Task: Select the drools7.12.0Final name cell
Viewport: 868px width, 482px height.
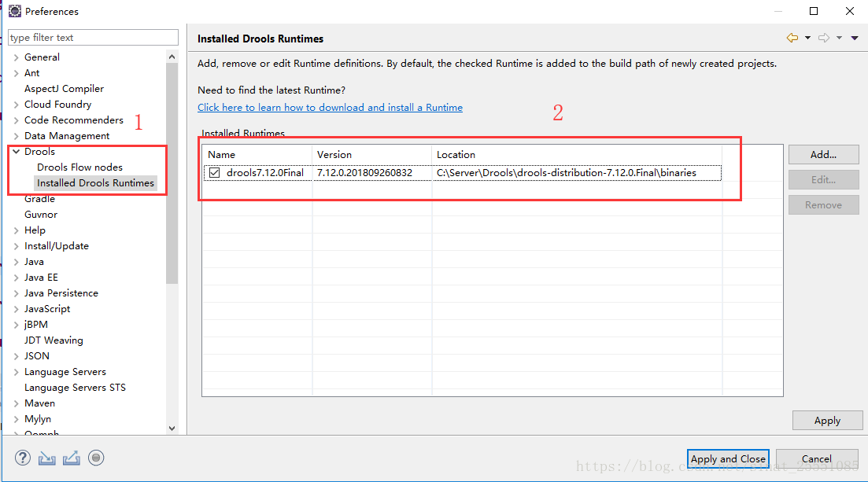Action: point(265,173)
